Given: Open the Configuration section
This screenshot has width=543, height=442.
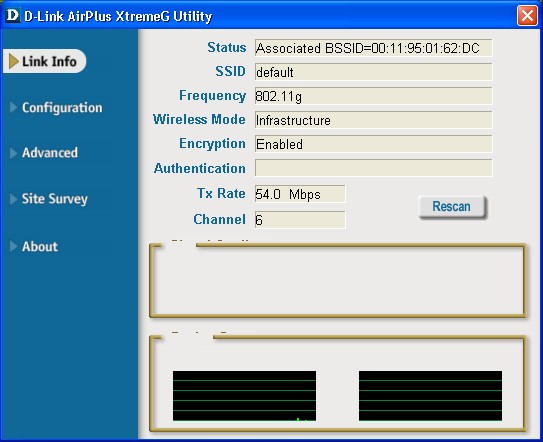Looking at the screenshot, I should coord(62,108).
